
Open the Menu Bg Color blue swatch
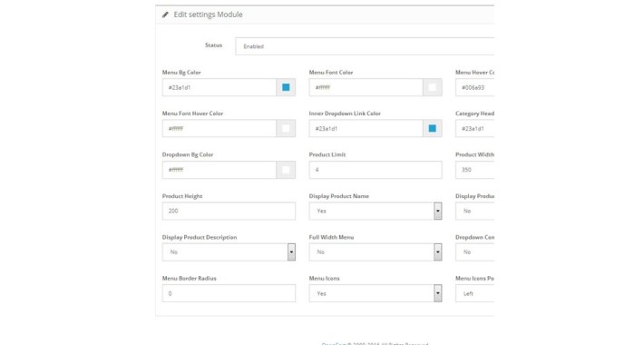click(x=286, y=87)
